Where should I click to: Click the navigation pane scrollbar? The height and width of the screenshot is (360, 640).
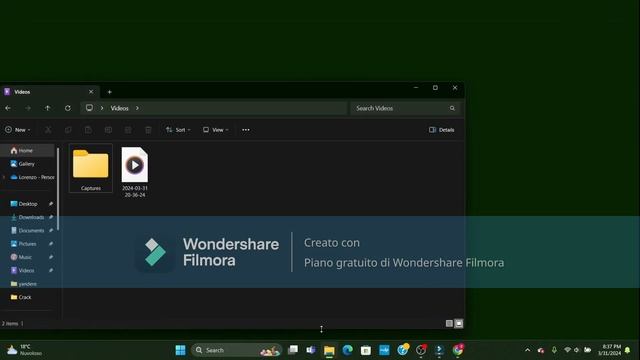[x=58, y=189]
